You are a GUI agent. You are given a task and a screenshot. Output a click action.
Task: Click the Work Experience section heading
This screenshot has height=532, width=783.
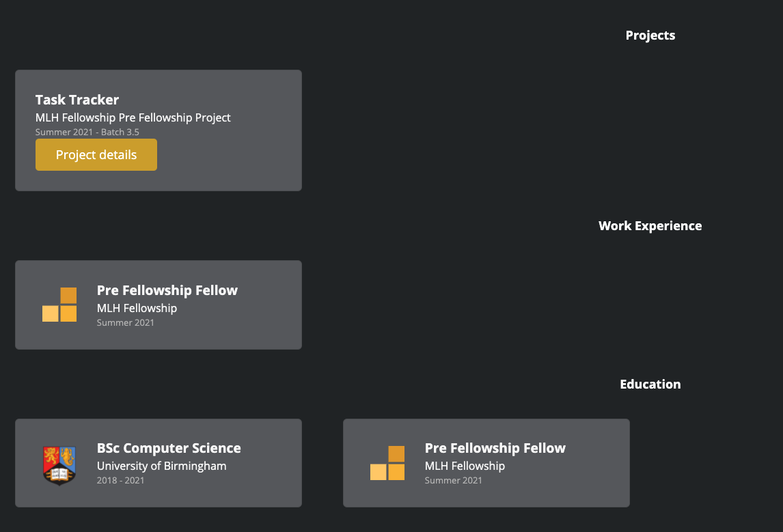[x=650, y=226]
